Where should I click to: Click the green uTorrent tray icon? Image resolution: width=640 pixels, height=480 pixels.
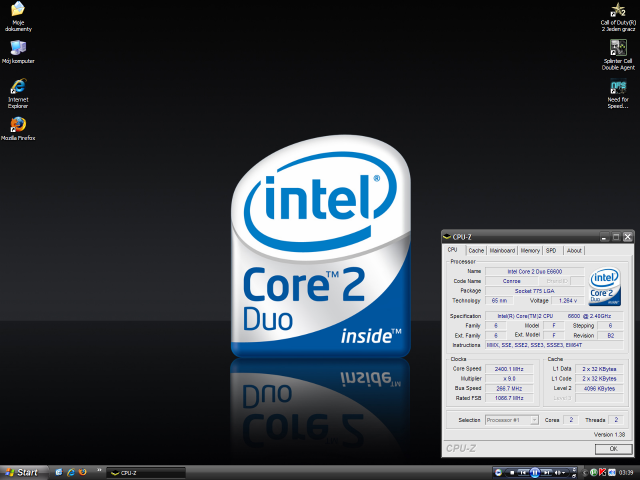(x=593, y=473)
